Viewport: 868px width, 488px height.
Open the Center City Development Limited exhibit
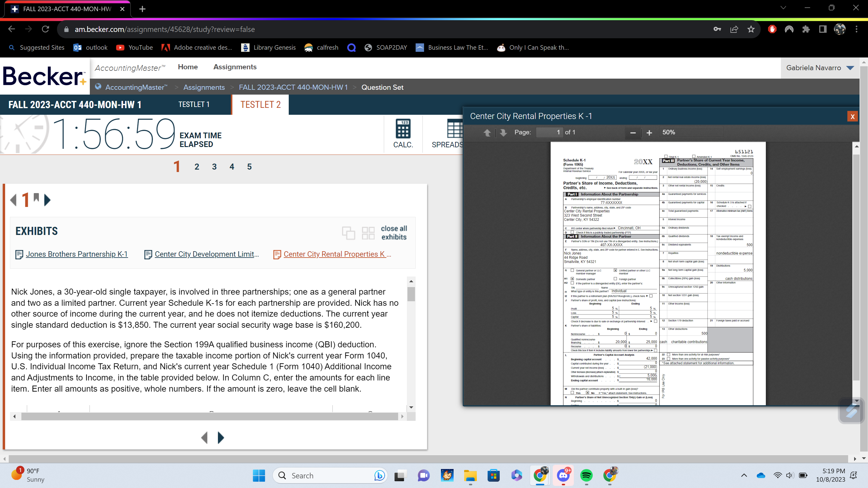click(x=206, y=254)
